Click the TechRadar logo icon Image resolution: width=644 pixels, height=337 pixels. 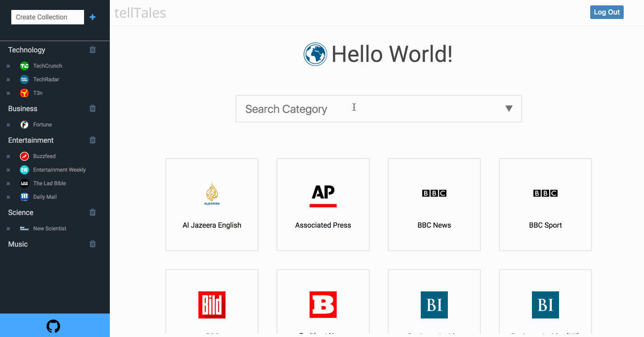point(24,80)
